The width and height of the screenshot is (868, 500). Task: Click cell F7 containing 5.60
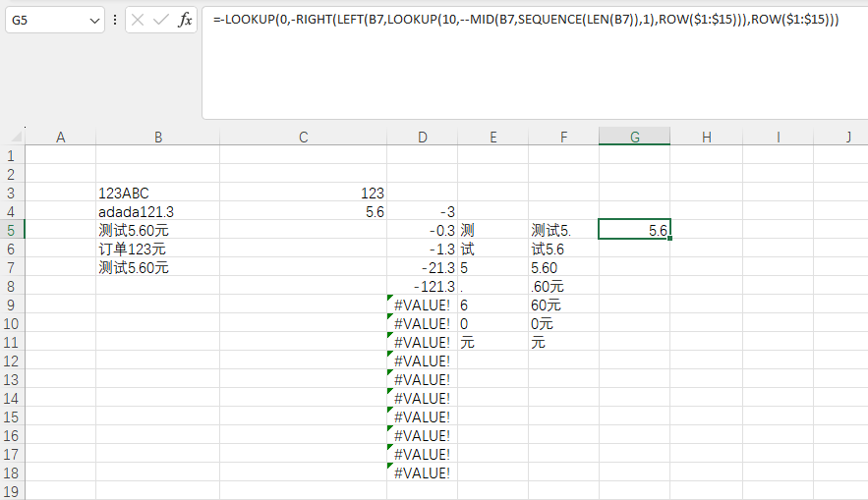pos(563,268)
